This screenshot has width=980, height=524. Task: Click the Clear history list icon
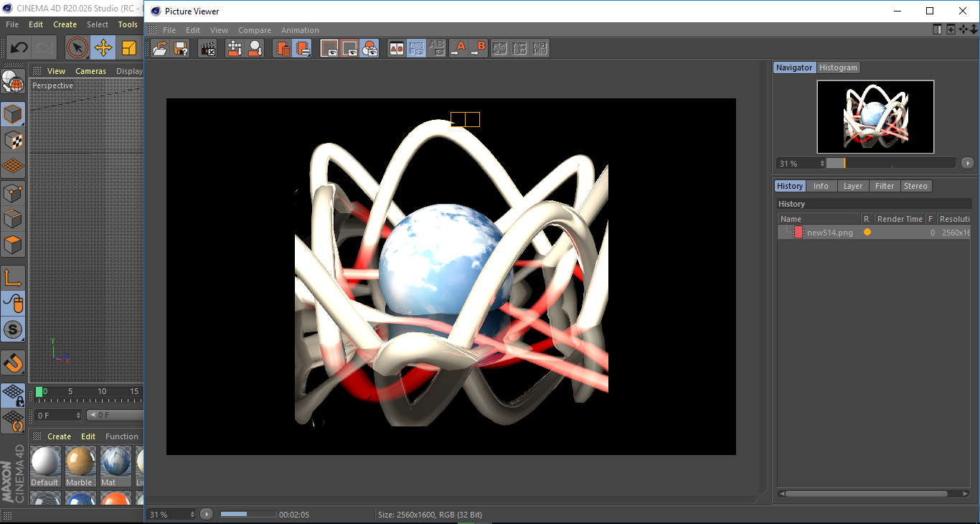point(303,49)
